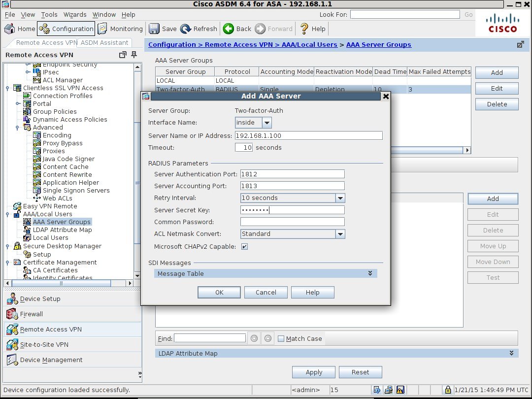Image resolution: width=532 pixels, height=399 pixels.
Task: Click OK in the Add AAA Server dialog
Action: [x=219, y=292]
